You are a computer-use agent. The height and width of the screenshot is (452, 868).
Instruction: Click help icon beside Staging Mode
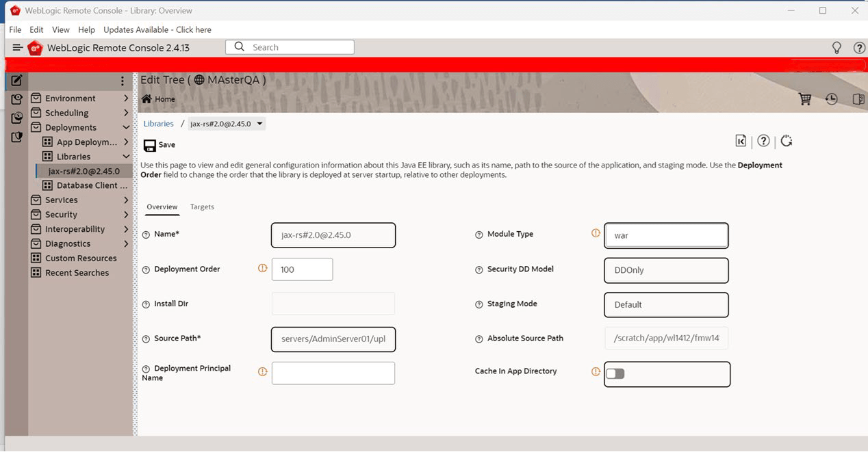point(479,304)
